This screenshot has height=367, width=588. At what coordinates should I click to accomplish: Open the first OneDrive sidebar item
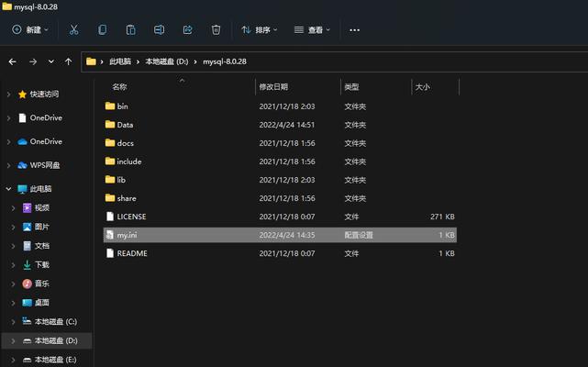46,117
